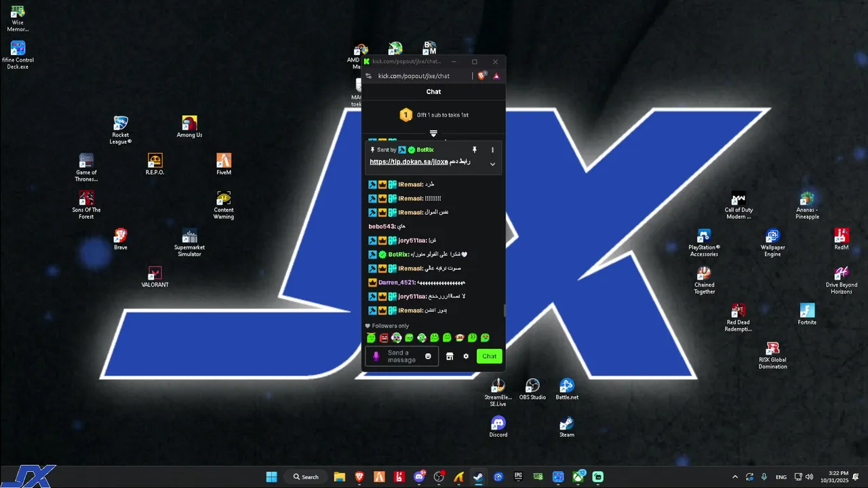The width and height of the screenshot is (868, 488).
Task: Open site settings icon beside the URL
Action: point(368,76)
